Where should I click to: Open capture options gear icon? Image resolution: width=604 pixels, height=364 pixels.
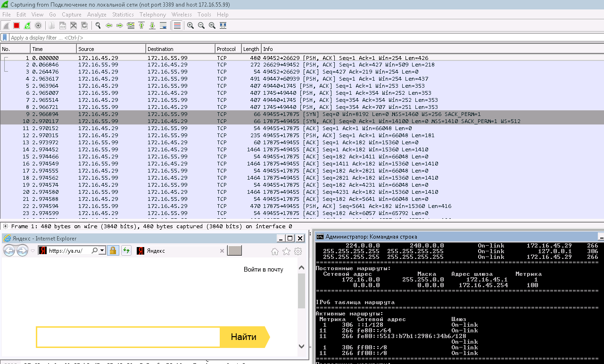38,25
